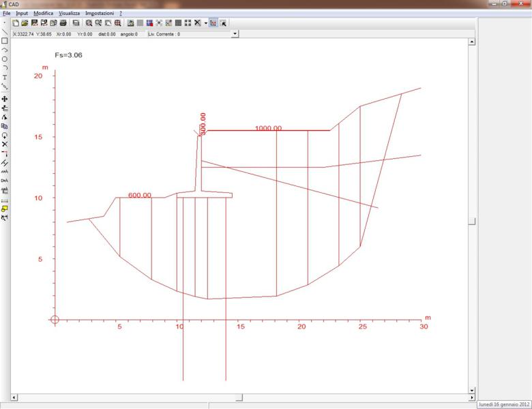Click the Zoom in magnifier with plus
This screenshot has height=409, width=532.
98,23
